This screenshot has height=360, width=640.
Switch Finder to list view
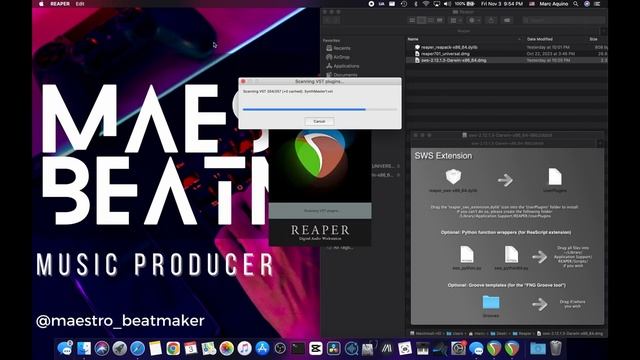point(422,20)
